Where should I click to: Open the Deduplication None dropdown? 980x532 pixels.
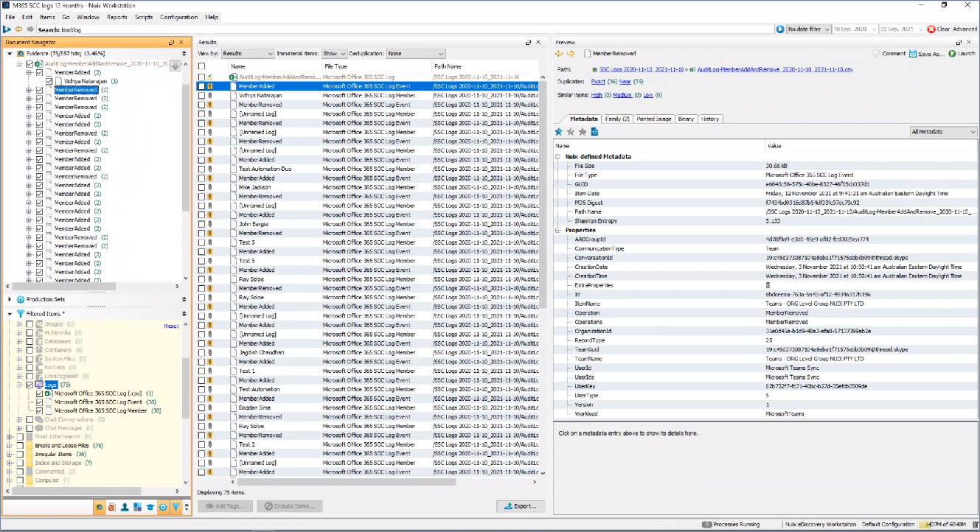[x=416, y=54]
